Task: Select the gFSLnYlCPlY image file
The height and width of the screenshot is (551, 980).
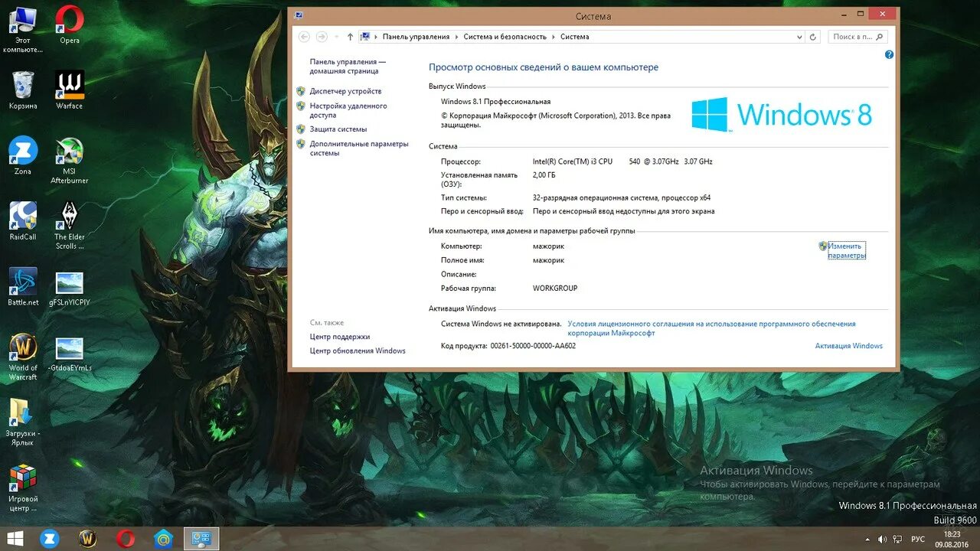Action: pyautogui.click(x=70, y=288)
